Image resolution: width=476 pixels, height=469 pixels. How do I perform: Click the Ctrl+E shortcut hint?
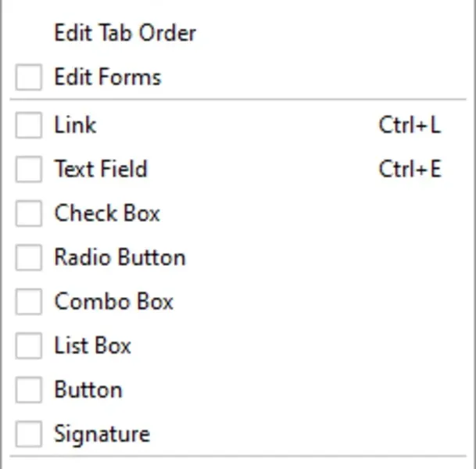click(410, 169)
